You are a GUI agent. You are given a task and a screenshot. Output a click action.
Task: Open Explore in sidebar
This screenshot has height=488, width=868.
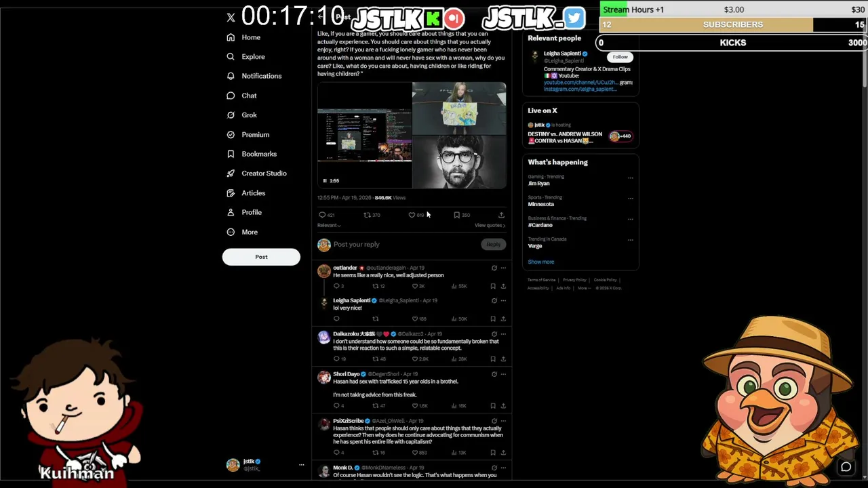tap(245, 57)
